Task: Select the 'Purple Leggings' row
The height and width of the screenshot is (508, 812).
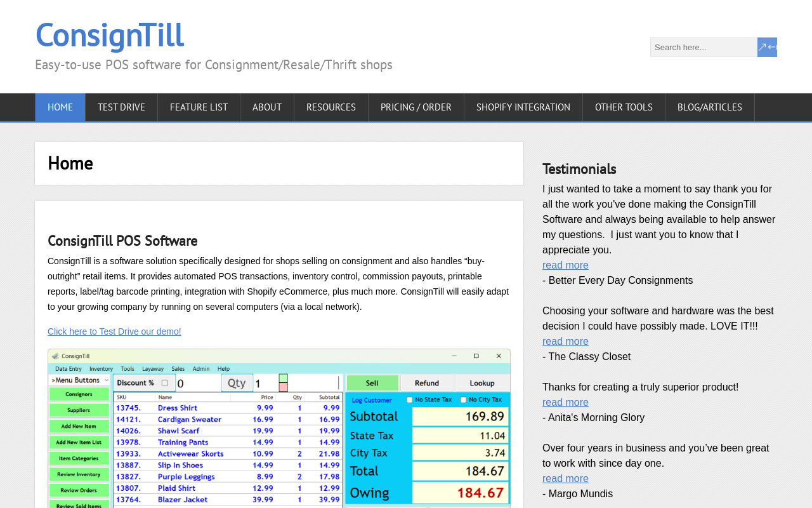Action: tap(228, 476)
